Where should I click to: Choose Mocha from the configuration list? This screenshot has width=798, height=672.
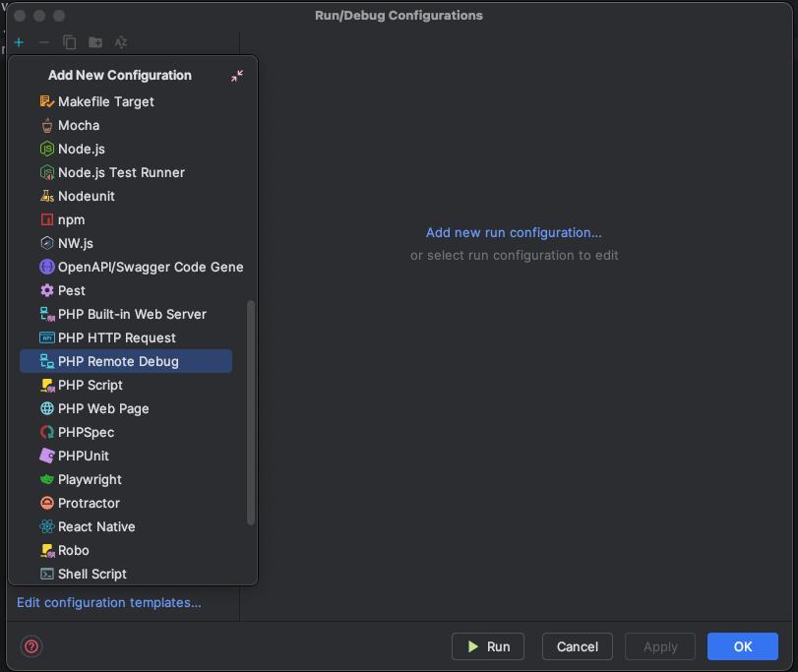[x=126, y=125]
